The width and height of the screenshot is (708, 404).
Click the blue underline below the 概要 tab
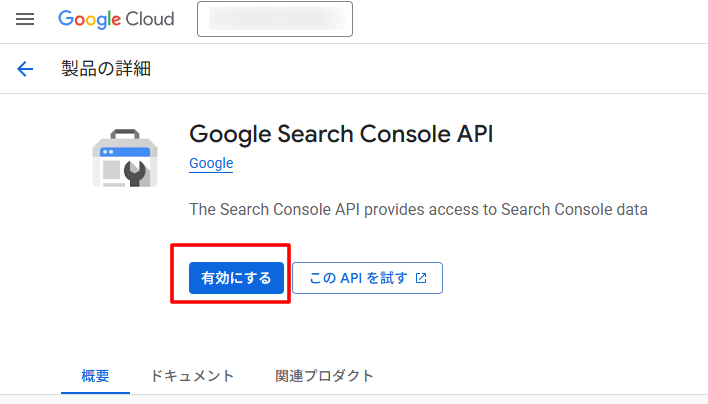coord(95,392)
